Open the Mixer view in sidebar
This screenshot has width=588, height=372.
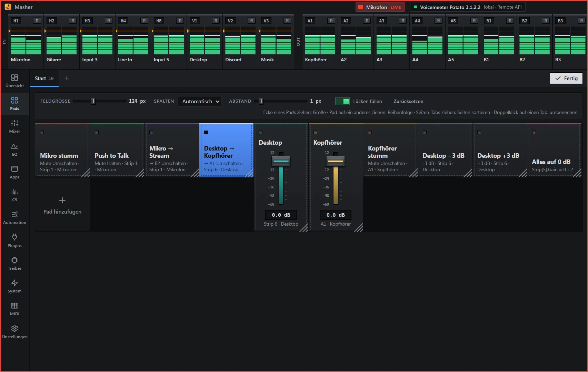[14, 126]
